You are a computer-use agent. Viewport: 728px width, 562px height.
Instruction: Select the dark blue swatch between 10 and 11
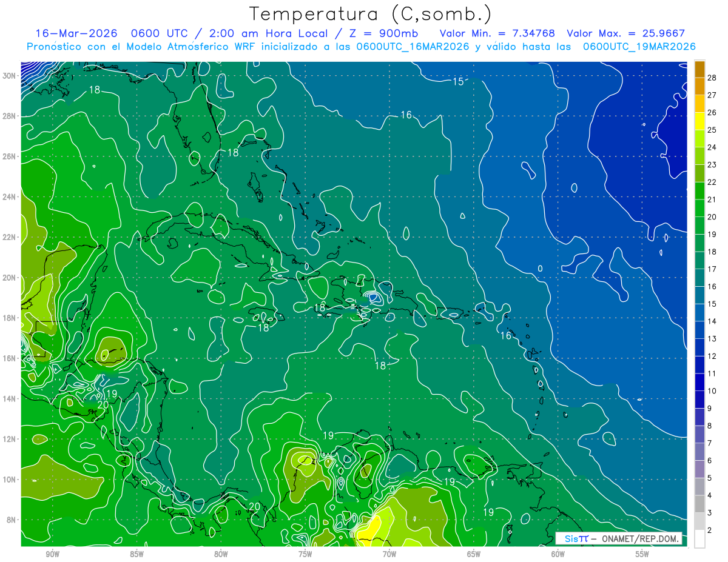tap(699, 383)
